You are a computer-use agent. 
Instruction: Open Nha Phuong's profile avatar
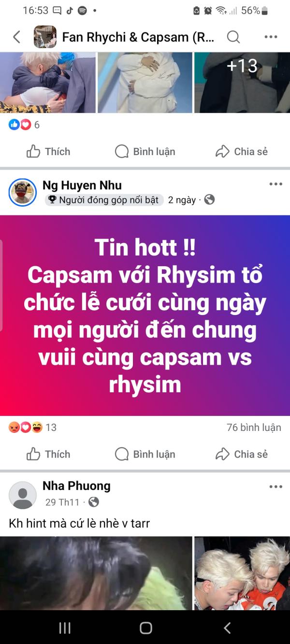tap(23, 495)
